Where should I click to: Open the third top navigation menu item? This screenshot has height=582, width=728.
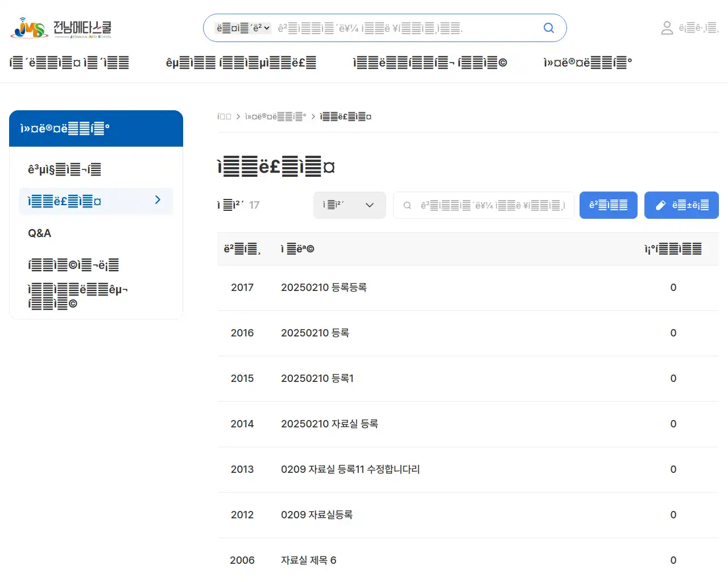click(430, 63)
